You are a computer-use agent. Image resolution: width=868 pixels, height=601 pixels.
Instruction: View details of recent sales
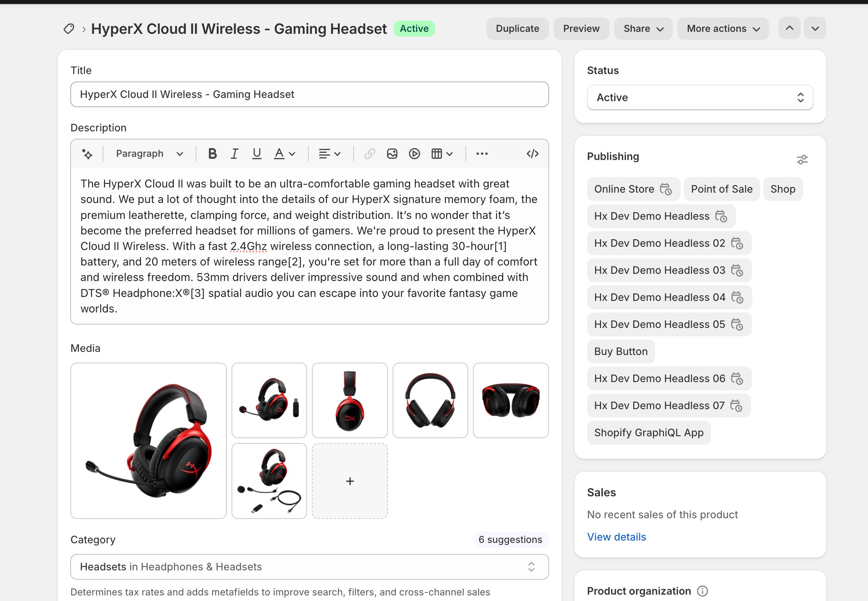pyautogui.click(x=616, y=537)
